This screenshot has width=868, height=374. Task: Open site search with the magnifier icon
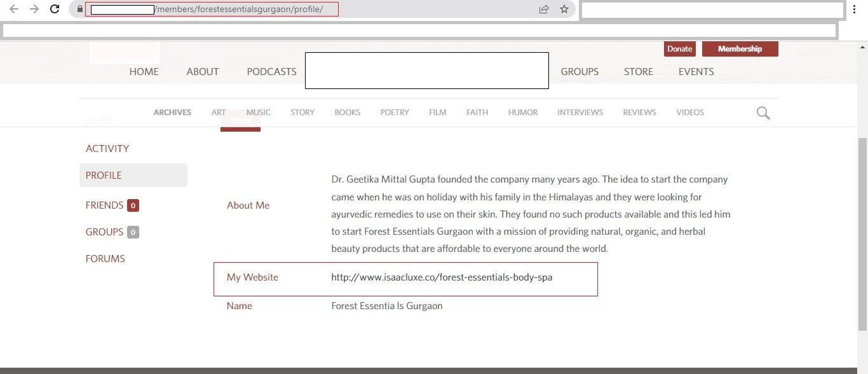click(x=763, y=113)
